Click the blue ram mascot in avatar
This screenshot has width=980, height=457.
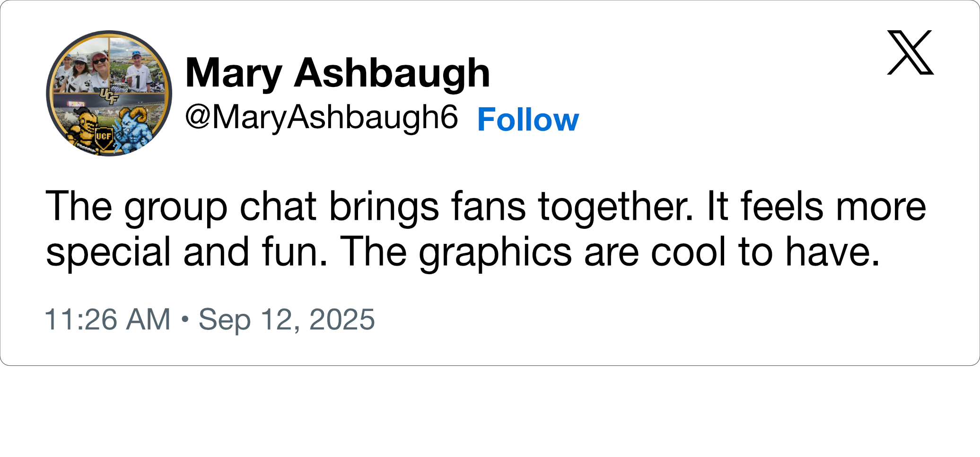136,129
